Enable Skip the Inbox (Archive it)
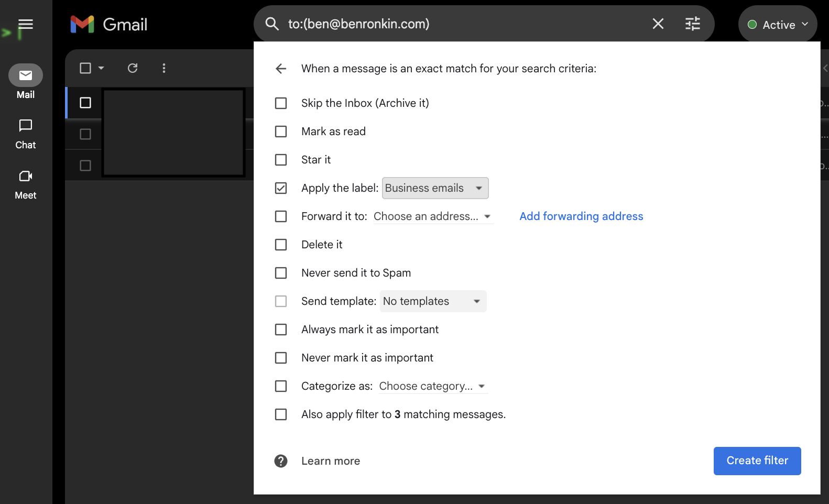The width and height of the screenshot is (829, 504). tap(281, 103)
